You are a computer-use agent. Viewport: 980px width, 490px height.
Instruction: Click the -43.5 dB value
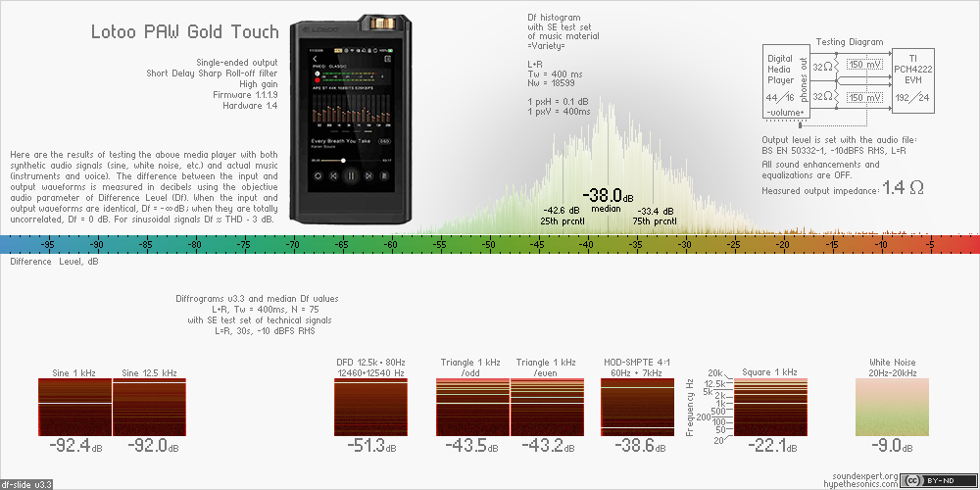coord(472,446)
